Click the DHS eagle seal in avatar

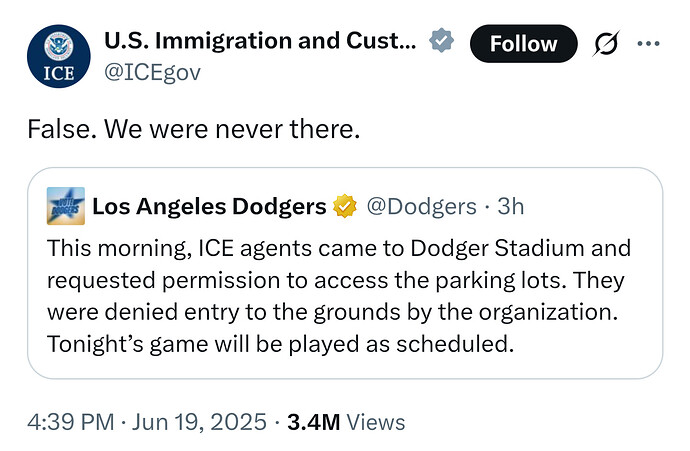[x=59, y=46]
